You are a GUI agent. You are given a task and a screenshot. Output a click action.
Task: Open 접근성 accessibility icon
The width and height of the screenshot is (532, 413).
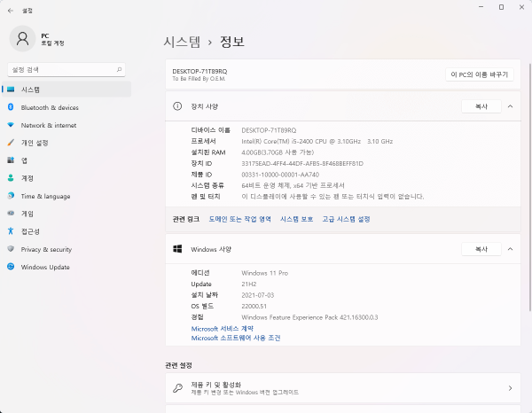[x=11, y=231]
